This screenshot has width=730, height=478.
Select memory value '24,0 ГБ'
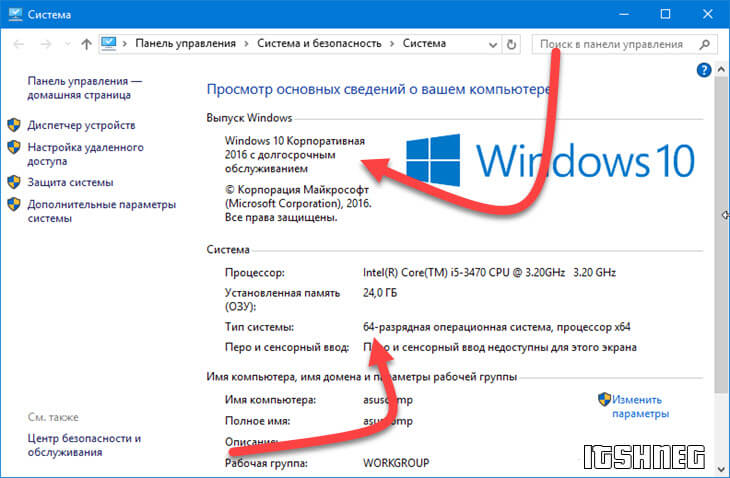[380, 293]
